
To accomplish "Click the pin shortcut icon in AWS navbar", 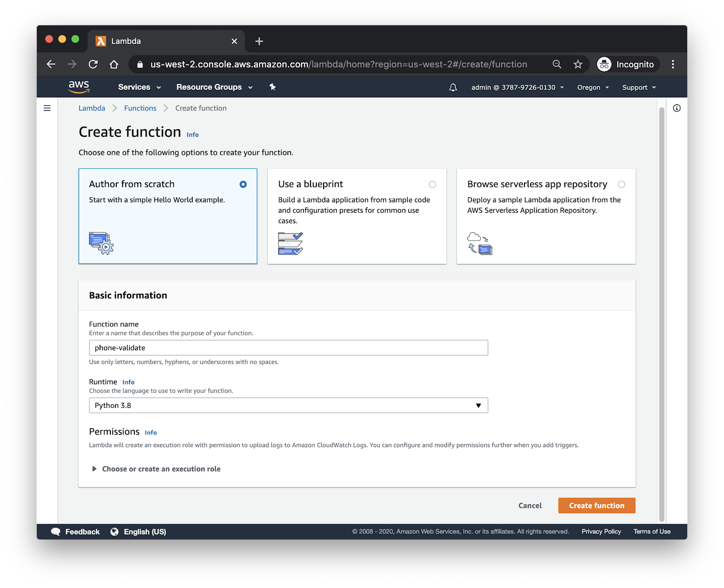I will (272, 87).
